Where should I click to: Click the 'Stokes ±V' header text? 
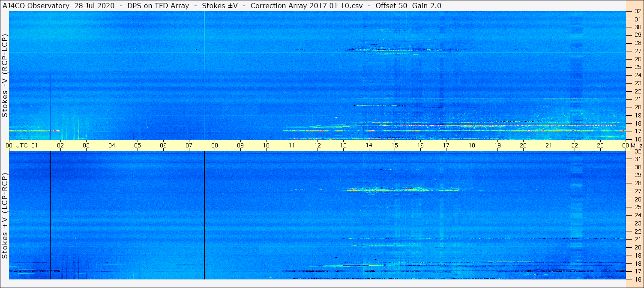pos(220,6)
